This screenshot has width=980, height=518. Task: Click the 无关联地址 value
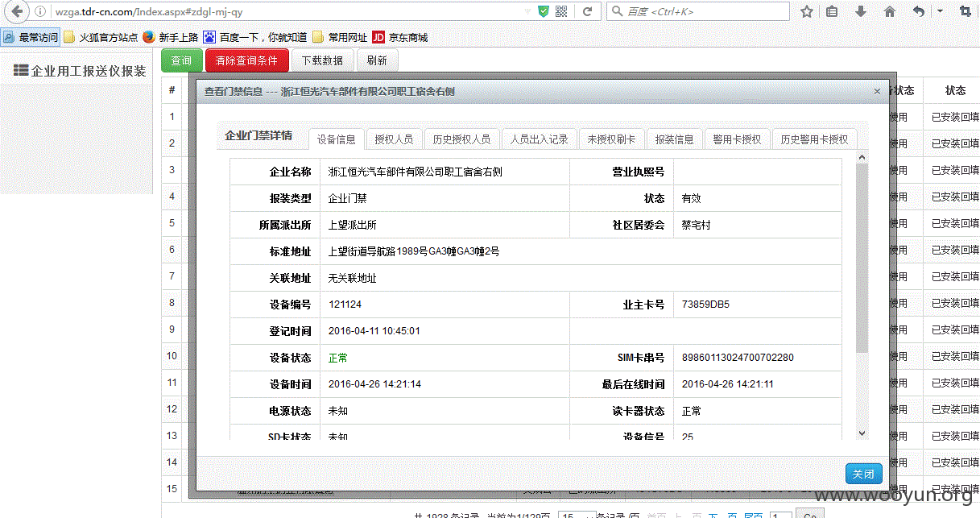[353, 278]
